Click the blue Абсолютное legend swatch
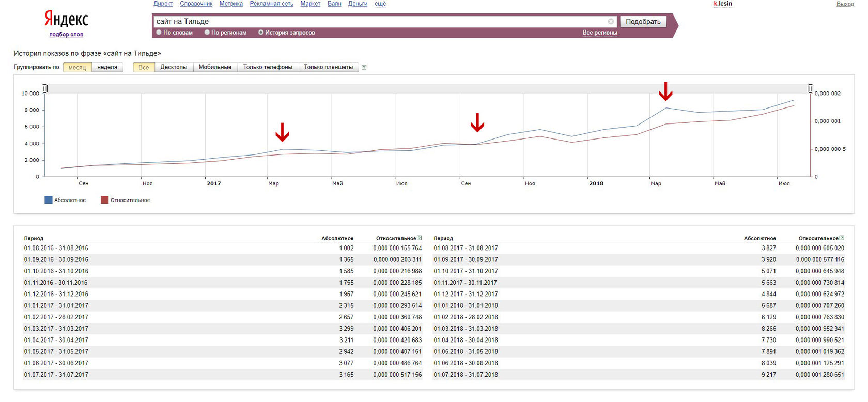The width and height of the screenshot is (868, 402). (49, 200)
